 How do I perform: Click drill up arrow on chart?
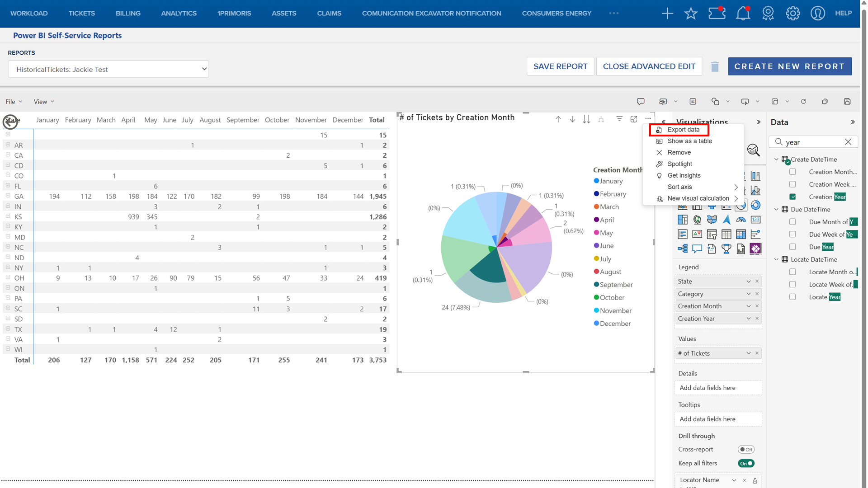click(x=558, y=119)
